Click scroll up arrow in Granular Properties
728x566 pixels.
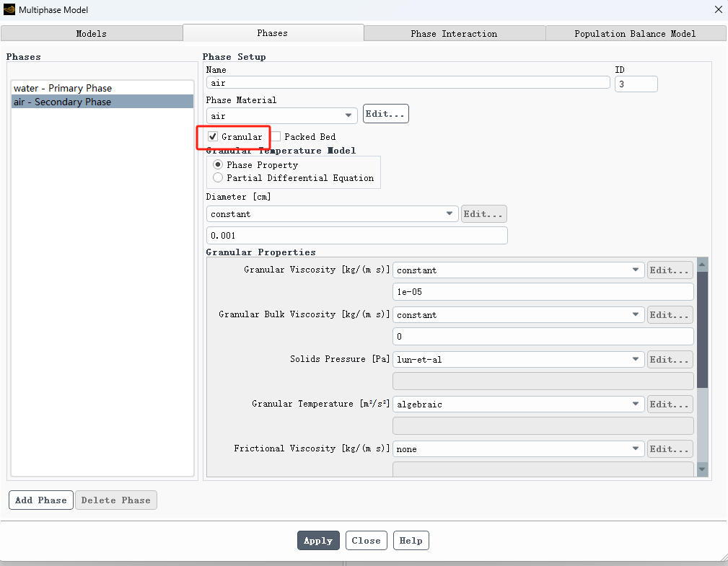(x=702, y=265)
